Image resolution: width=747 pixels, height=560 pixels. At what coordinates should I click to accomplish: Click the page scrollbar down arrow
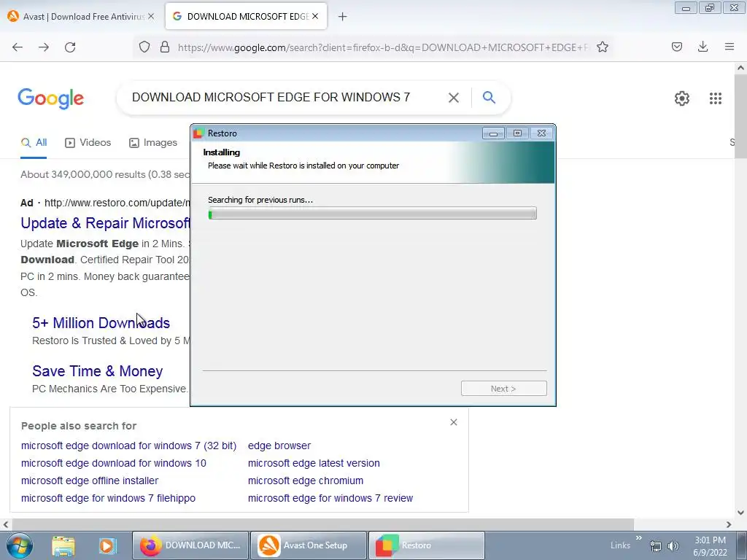click(740, 513)
